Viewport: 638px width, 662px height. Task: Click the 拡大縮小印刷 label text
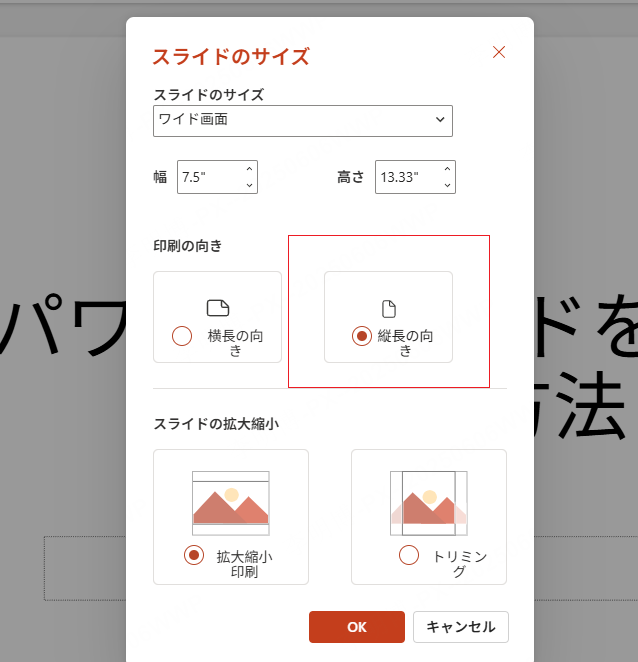click(244, 564)
